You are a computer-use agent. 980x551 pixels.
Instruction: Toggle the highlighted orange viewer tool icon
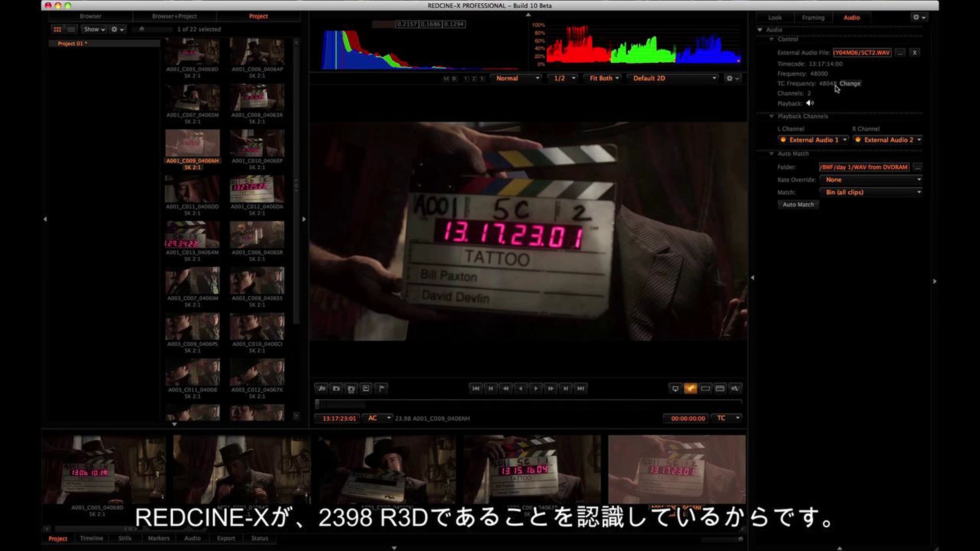[690, 389]
